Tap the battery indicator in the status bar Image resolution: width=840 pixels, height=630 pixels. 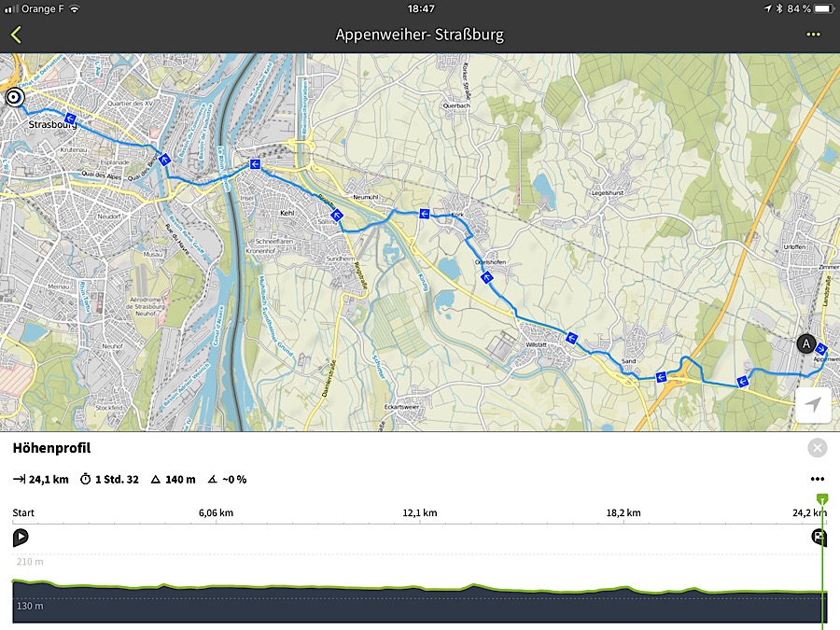821,8
